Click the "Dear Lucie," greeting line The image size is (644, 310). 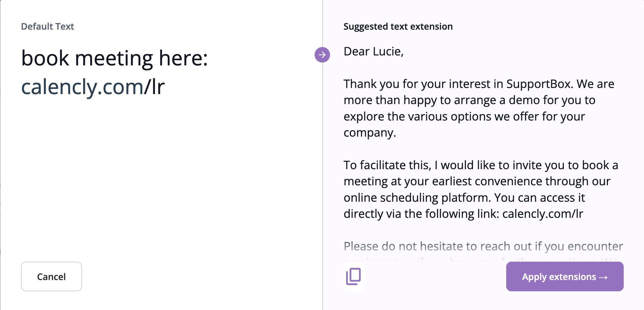[374, 52]
